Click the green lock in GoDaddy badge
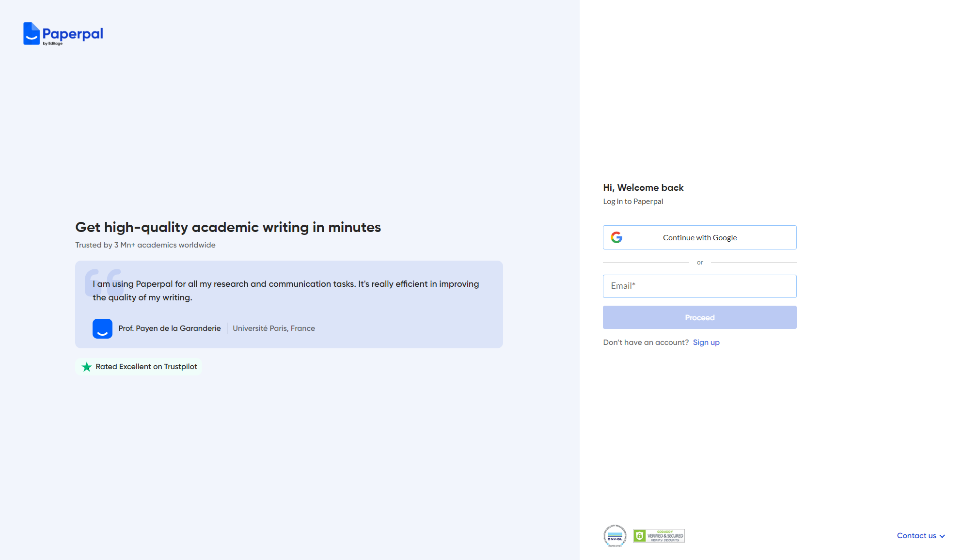 (639, 536)
